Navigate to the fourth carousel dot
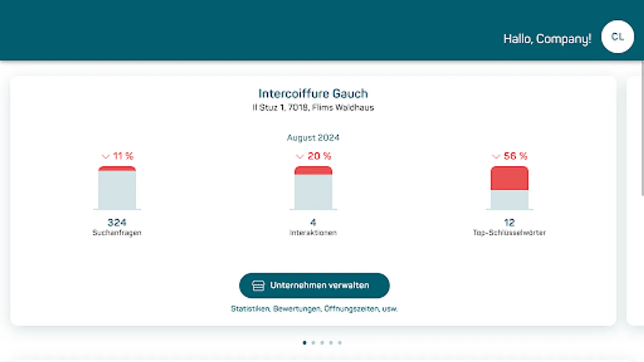 pos(330,343)
